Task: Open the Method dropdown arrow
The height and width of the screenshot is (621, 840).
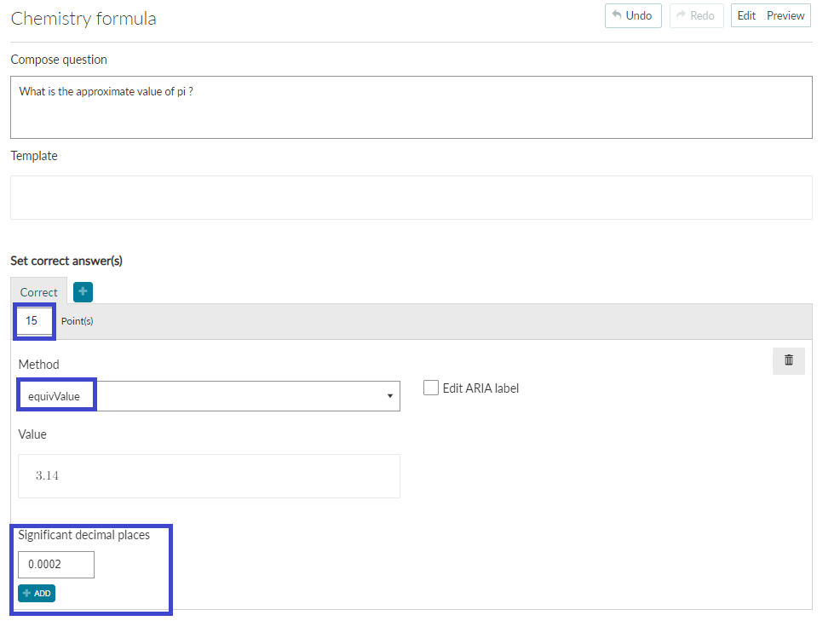Action: tap(390, 396)
